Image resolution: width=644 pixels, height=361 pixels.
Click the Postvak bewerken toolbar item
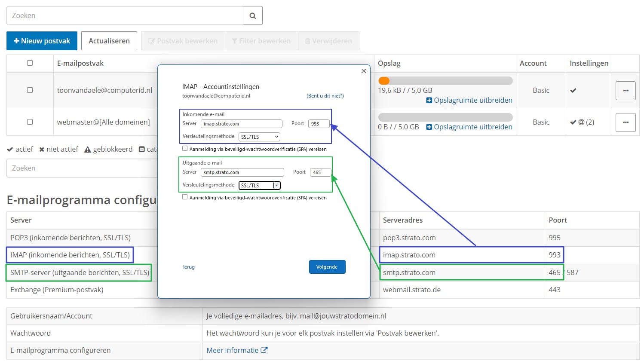183,41
